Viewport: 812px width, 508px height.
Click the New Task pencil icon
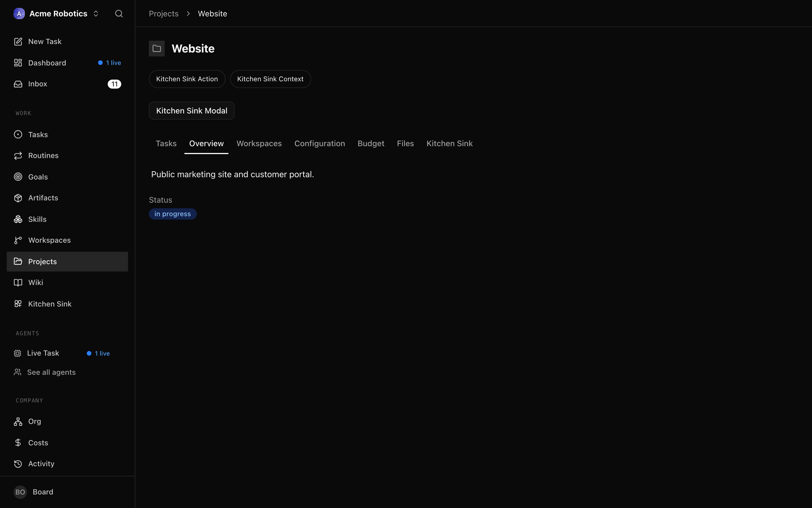(18, 41)
